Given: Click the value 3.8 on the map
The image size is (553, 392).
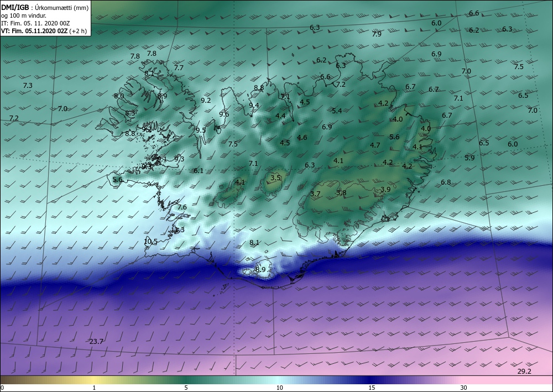Looking at the screenshot, I should click(x=341, y=193).
